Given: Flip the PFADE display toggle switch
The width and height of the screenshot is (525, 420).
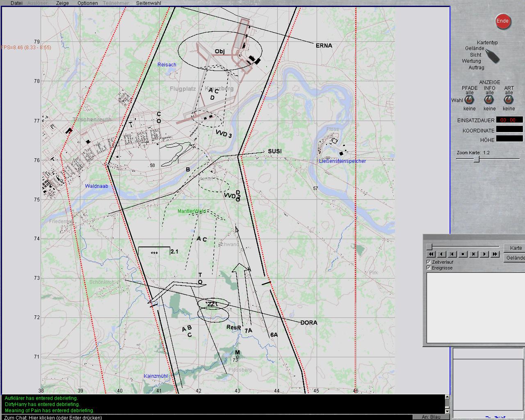Looking at the screenshot, I should [x=469, y=100].
